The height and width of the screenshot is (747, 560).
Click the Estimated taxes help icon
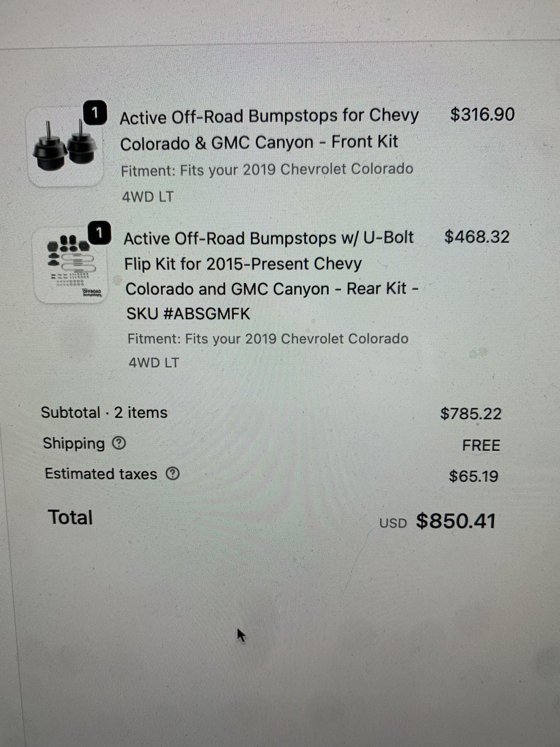[x=173, y=474]
